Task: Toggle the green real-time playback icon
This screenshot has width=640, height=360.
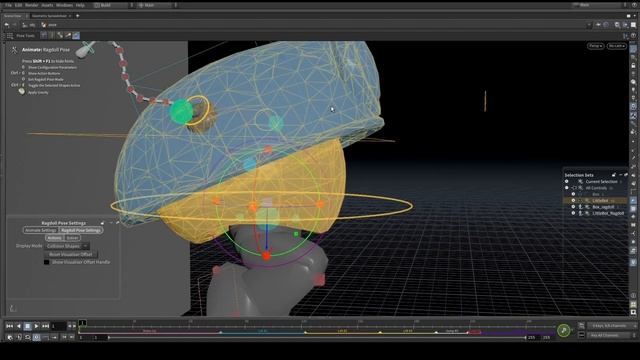Action: [x=564, y=330]
